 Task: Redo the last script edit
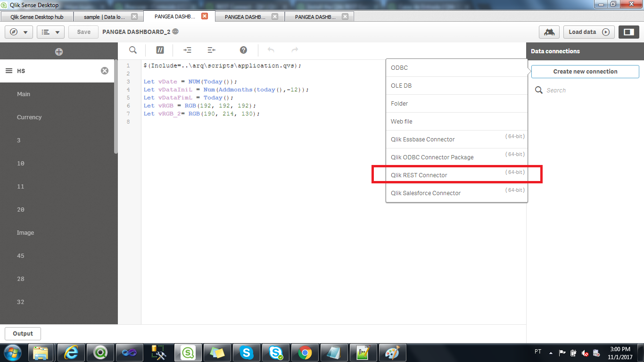[295, 50]
